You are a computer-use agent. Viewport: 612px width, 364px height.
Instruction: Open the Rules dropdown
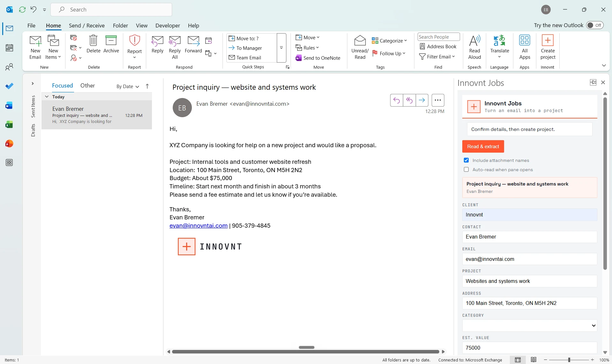pos(307,48)
